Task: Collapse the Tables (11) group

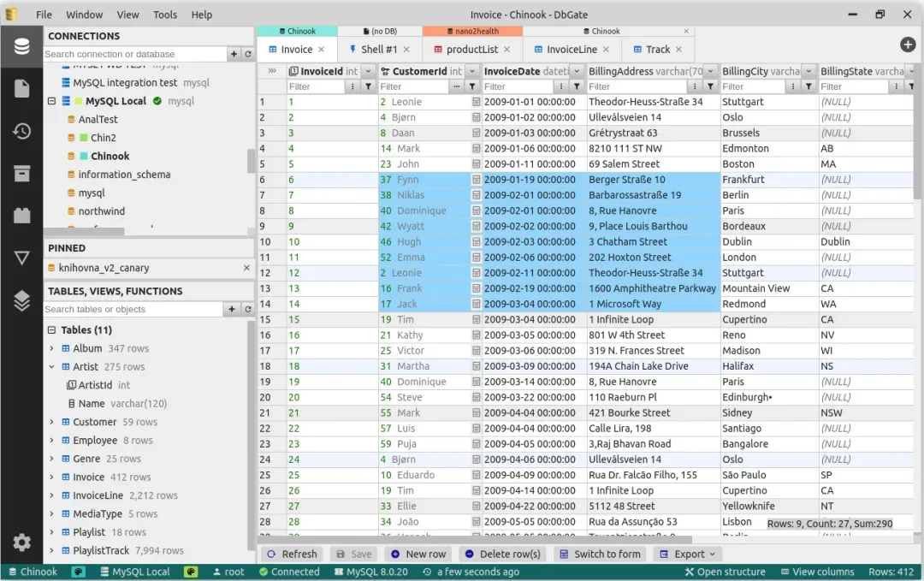Action: (52, 330)
